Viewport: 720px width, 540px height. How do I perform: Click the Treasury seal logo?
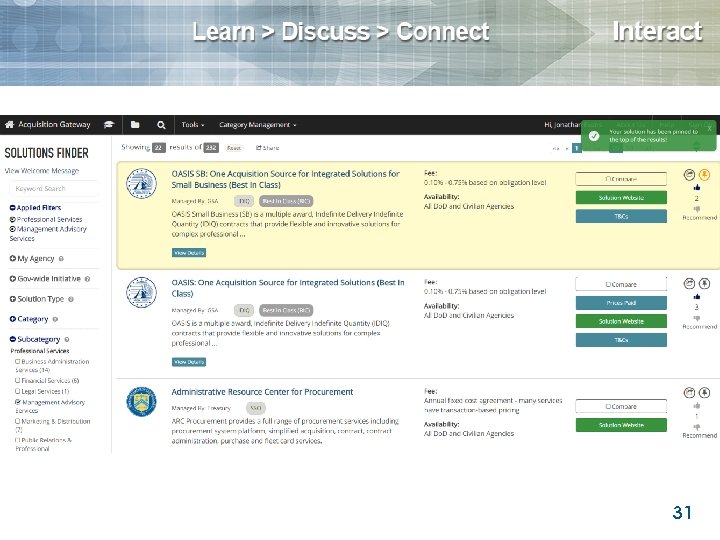141,401
